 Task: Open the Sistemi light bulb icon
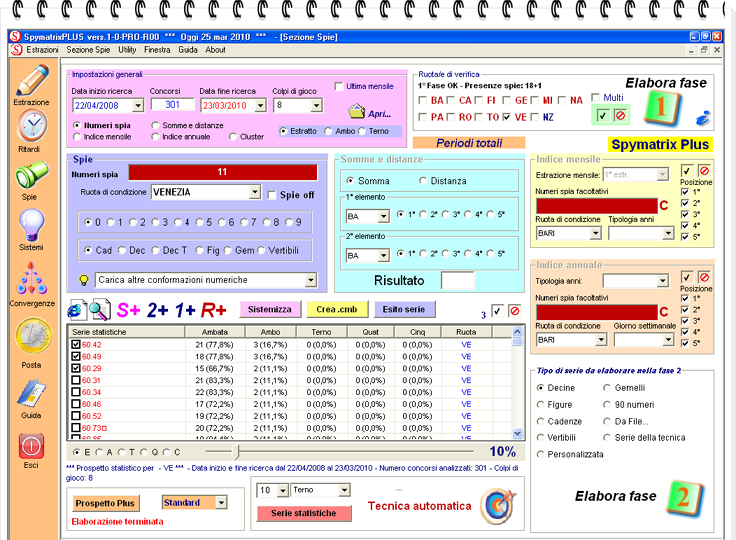32,225
